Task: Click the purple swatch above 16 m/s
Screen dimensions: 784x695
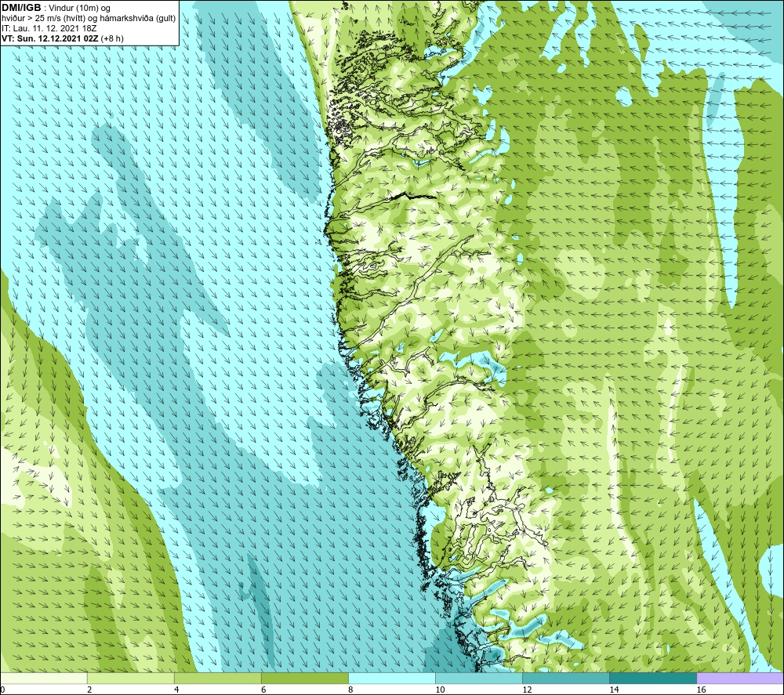Action: click(740, 678)
